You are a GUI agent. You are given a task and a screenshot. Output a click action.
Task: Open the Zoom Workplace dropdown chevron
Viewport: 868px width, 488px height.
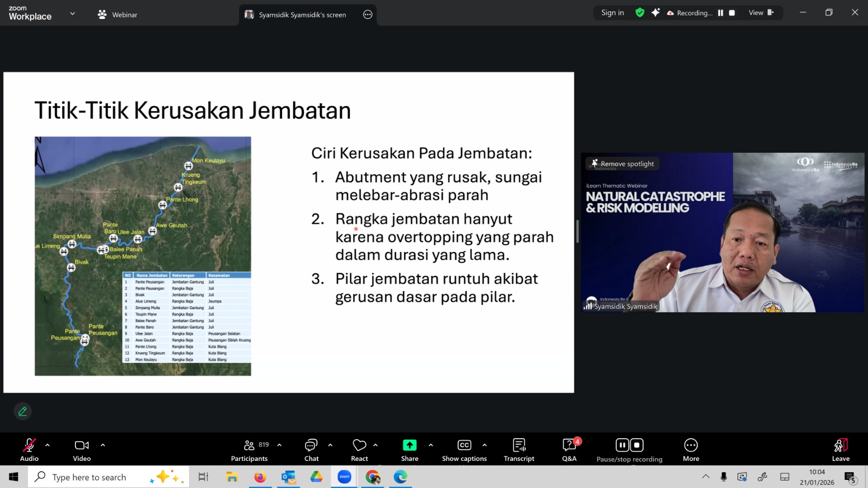click(73, 14)
